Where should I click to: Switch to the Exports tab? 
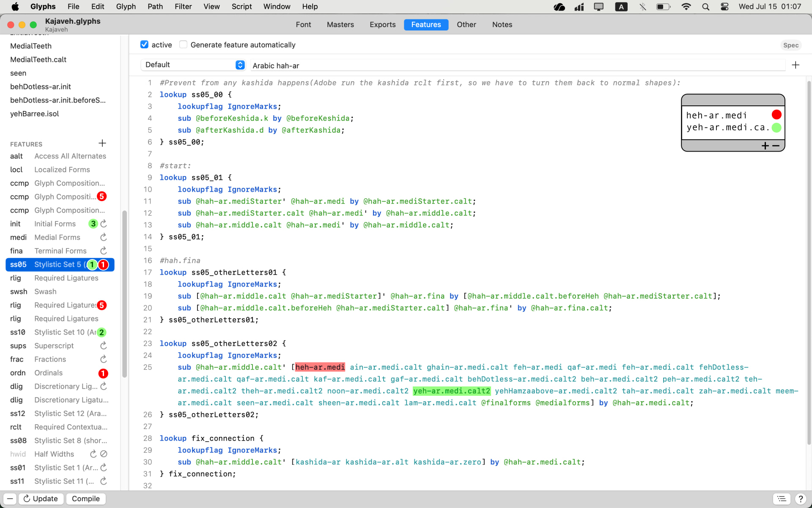tap(382, 25)
